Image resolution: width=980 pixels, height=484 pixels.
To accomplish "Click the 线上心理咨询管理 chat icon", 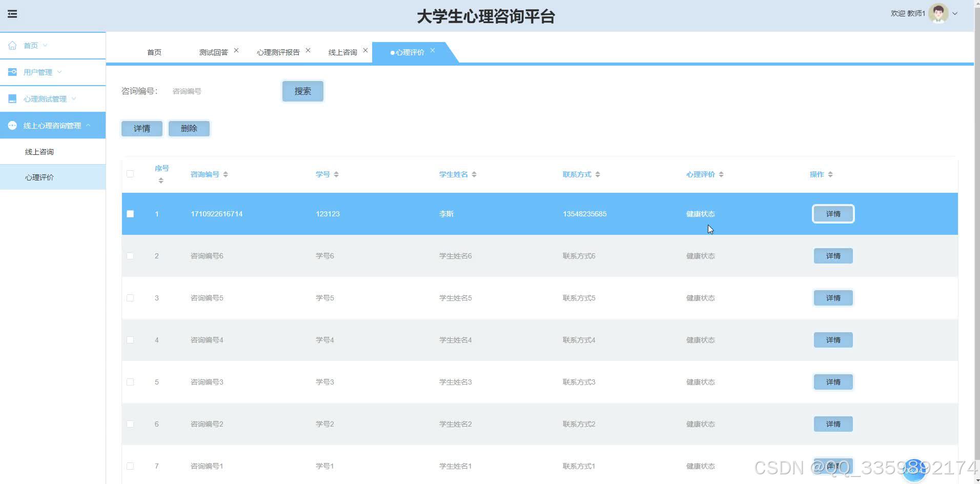I will (12, 125).
